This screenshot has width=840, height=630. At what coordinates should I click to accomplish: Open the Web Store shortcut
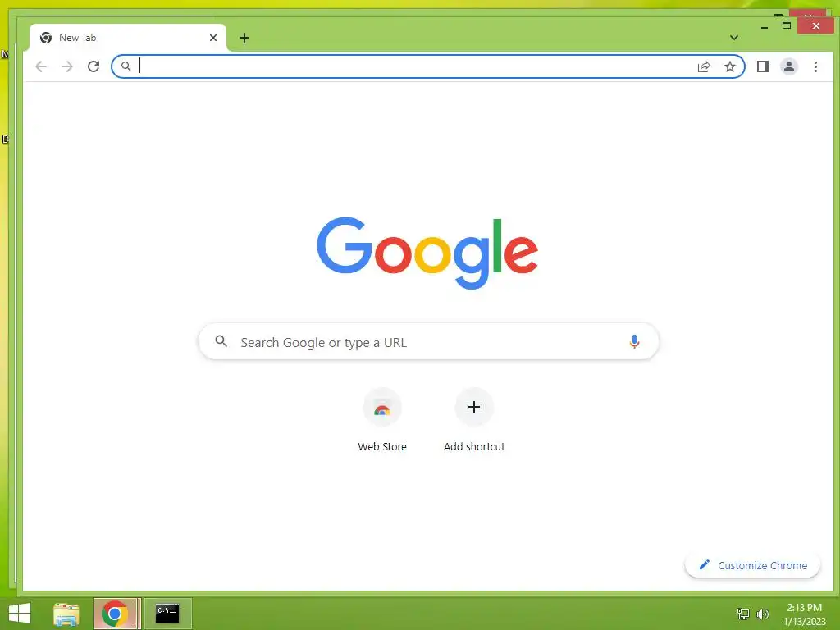click(x=382, y=421)
